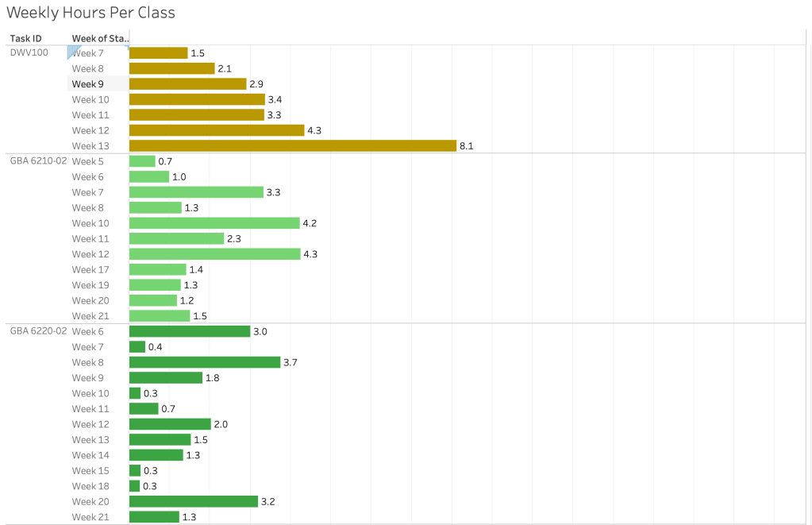Click the highlighted Week 9 label under DWV100
Image resolution: width=812 pixels, height=525 pixels.
click(88, 84)
